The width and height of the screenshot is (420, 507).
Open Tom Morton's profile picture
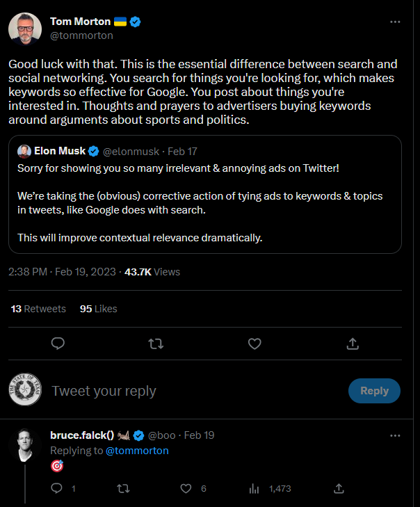pos(24,28)
